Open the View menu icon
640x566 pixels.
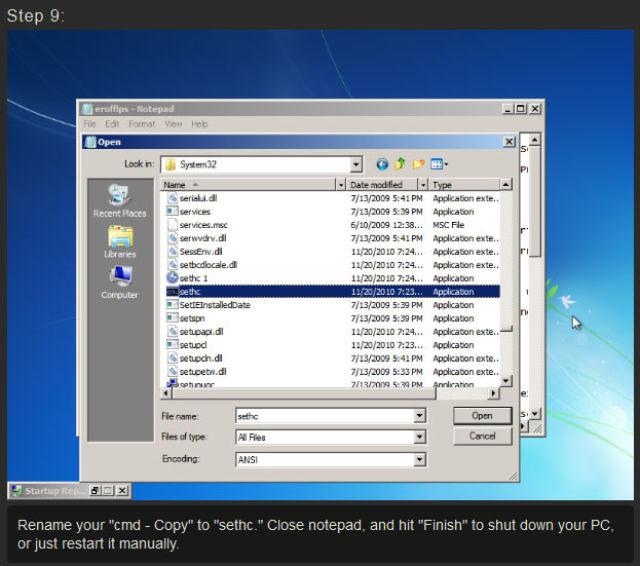(x=439, y=164)
